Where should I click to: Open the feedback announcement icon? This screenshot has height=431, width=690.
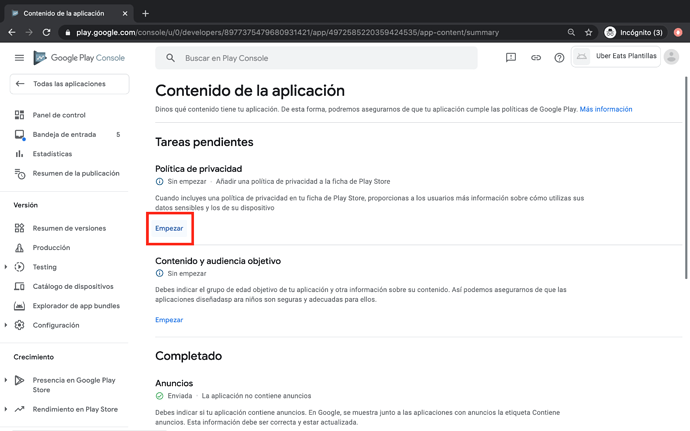point(510,58)
